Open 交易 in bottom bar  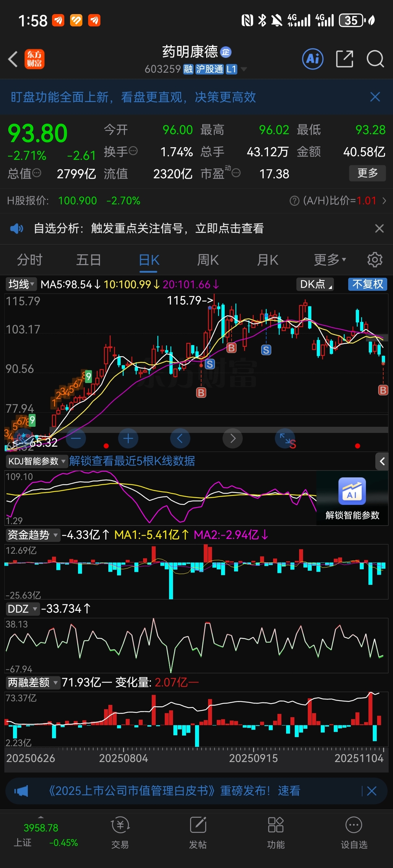[x=120, y=833]
